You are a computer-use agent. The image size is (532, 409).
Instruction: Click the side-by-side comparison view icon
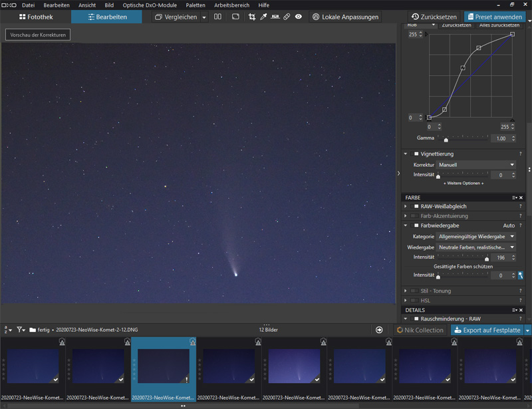coord(217,17)
